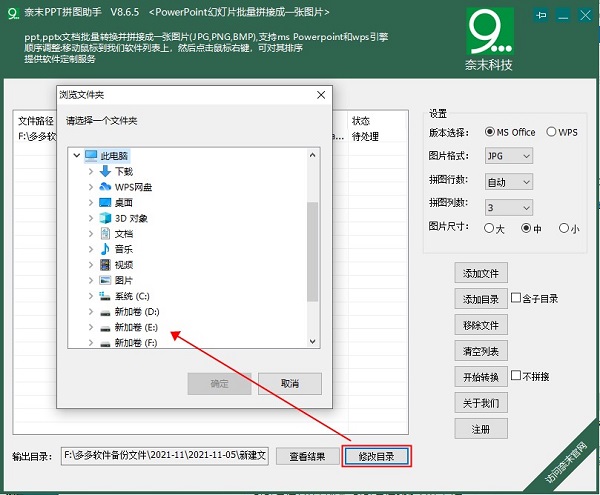Click the WPS网盘 cloud icon
Viewport: 600px width, 495px height.
[105, 187]
